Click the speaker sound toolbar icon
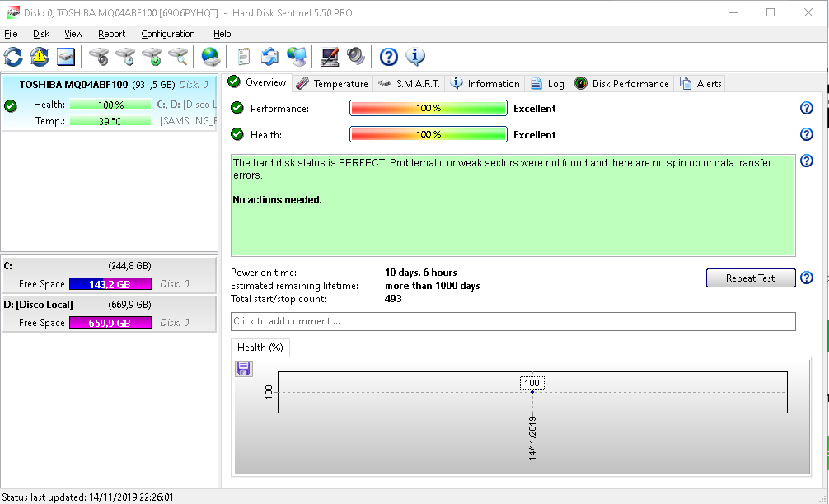This screenshot has width=829, height=504. (356, 57)
